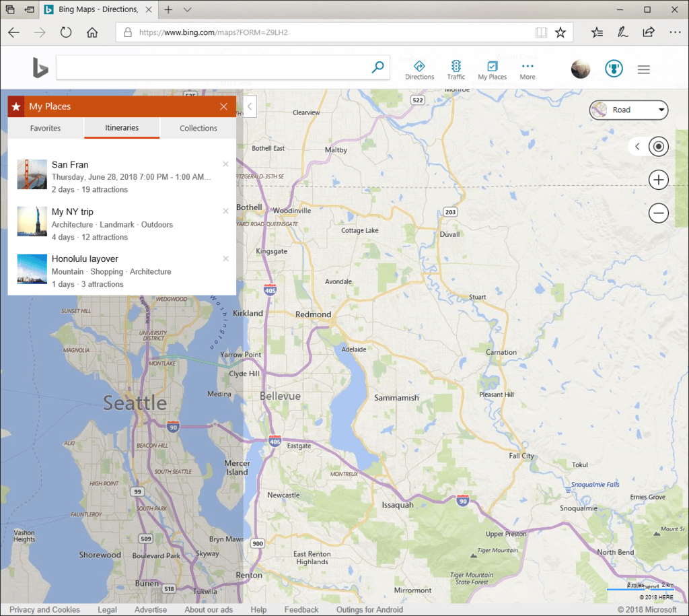Screen dimensions: 689x616
Task: Switch to the Collections tab
Action: tap(198, 128)
